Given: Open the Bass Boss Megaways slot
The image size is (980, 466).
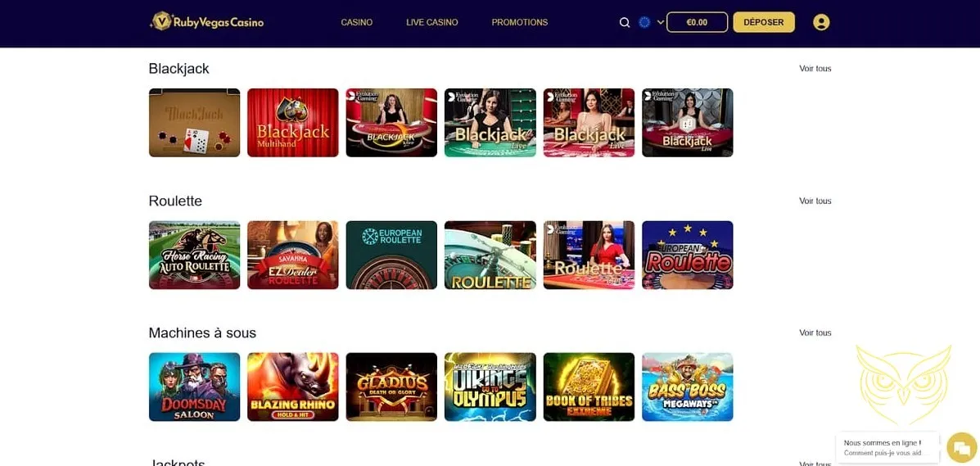Looking at the screenshot, I should coord(688,387).
